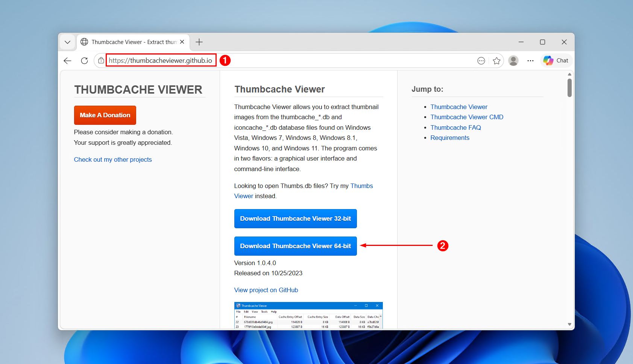The width and height of the screenshot is (633, 364).
Task: Open View project on GitHub link
Action: pyautogui.click(x=266, y=290)
